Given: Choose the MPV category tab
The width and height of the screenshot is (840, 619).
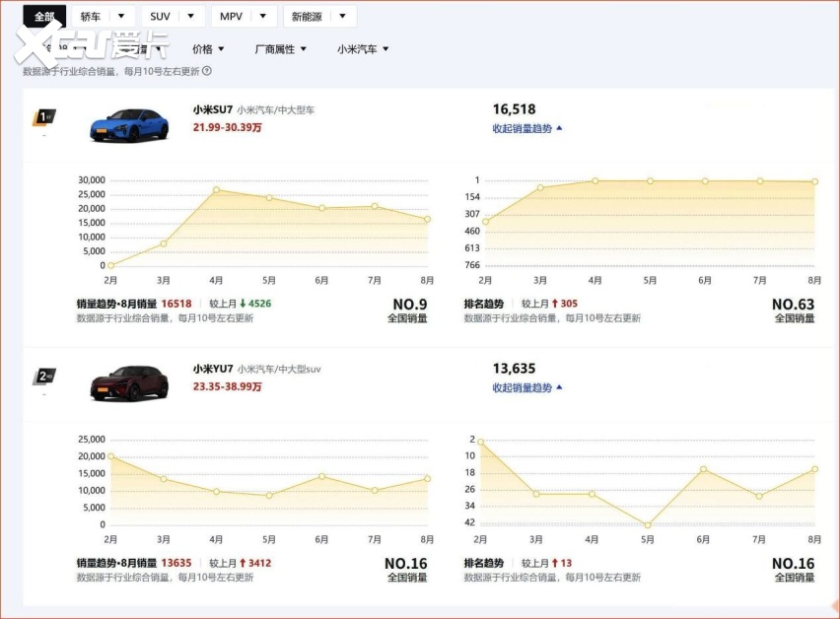Looking at the screenshot, I should click(x=231, y=17).
